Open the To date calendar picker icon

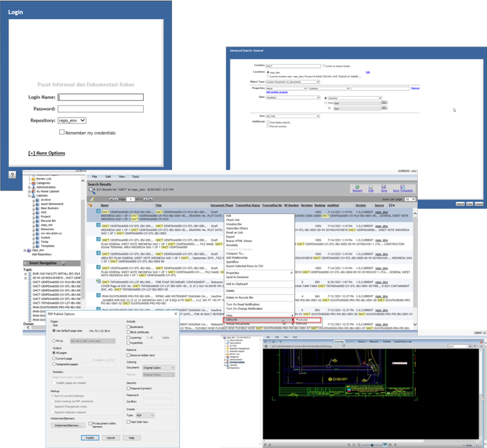[x=384, y=108]
